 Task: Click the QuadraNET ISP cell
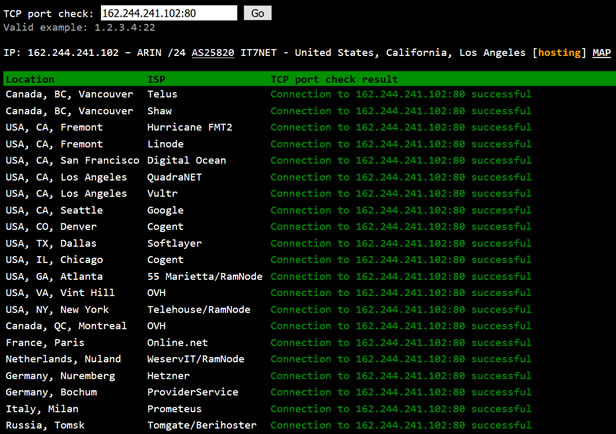pos(174,178)
